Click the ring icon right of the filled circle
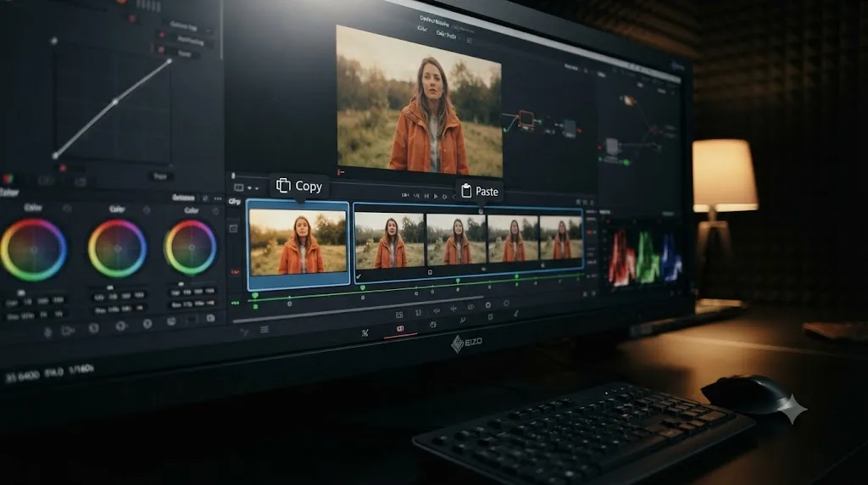This screenshot has width=868, height=485. tap(506, 304)
